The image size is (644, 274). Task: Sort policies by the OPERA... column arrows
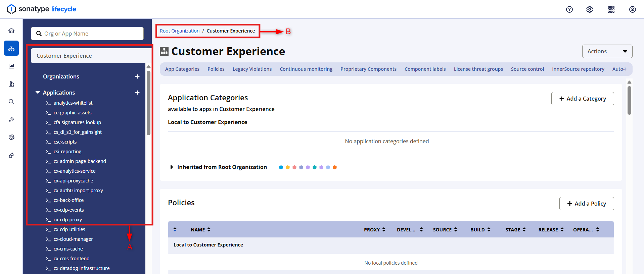pyautogui.click(x=598, y=230)
